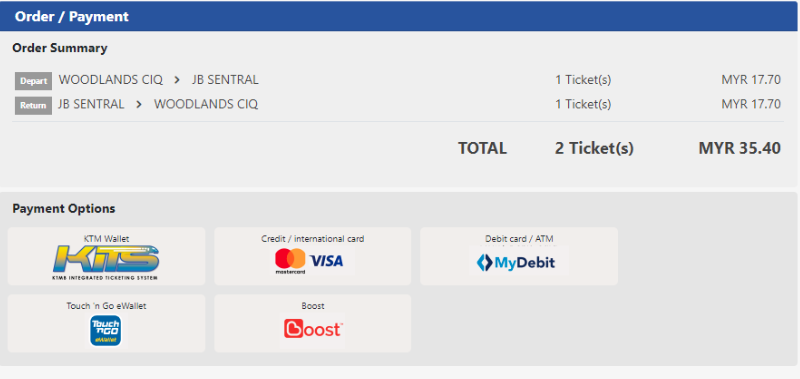Select the Debit card / ATM label
The width and height of the screenshot is (800, 379).
click(519, 238)
